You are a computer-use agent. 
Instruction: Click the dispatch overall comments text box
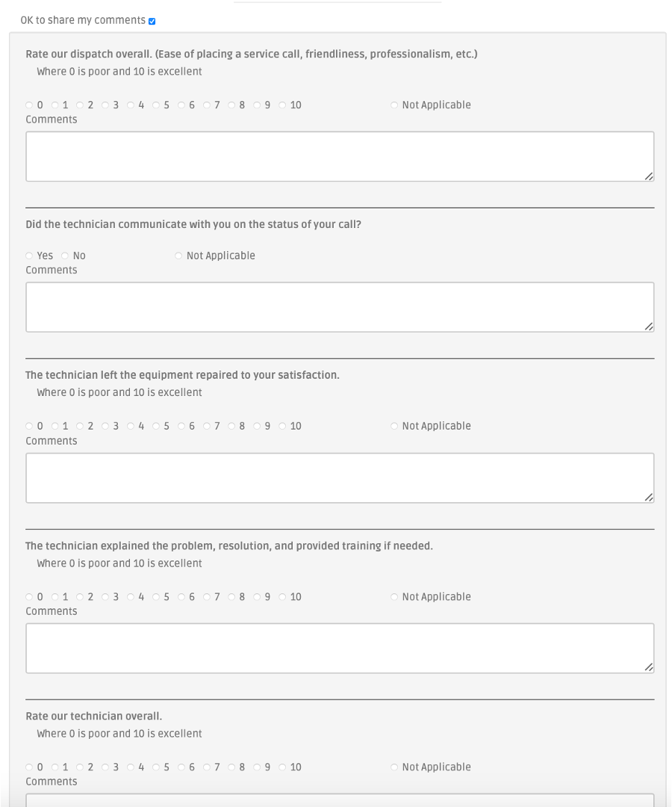340,156
